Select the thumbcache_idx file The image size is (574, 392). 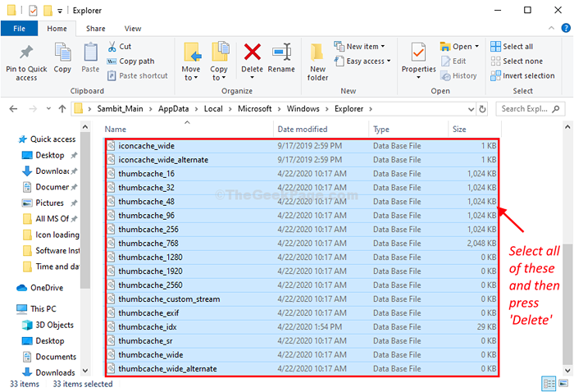(302, 327)
